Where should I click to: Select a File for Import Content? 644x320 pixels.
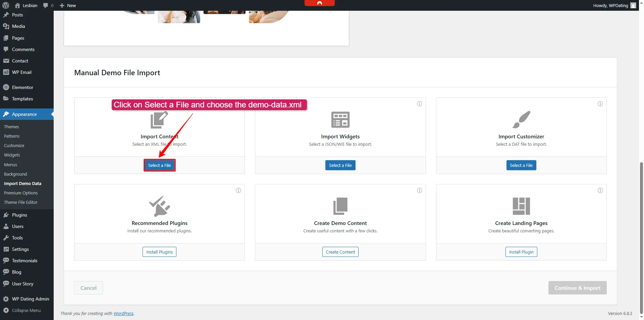pos(159,165)
